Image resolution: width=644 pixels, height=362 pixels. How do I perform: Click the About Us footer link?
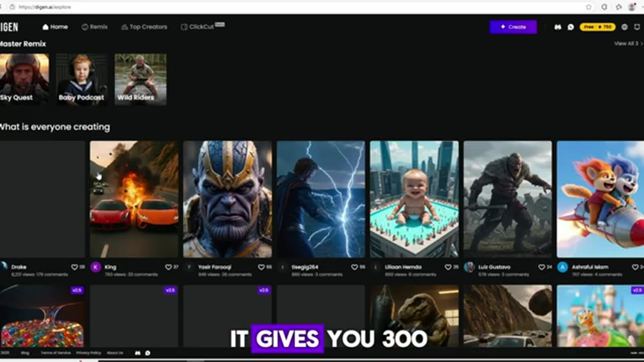pyautogui.click(x=115, y=353)
